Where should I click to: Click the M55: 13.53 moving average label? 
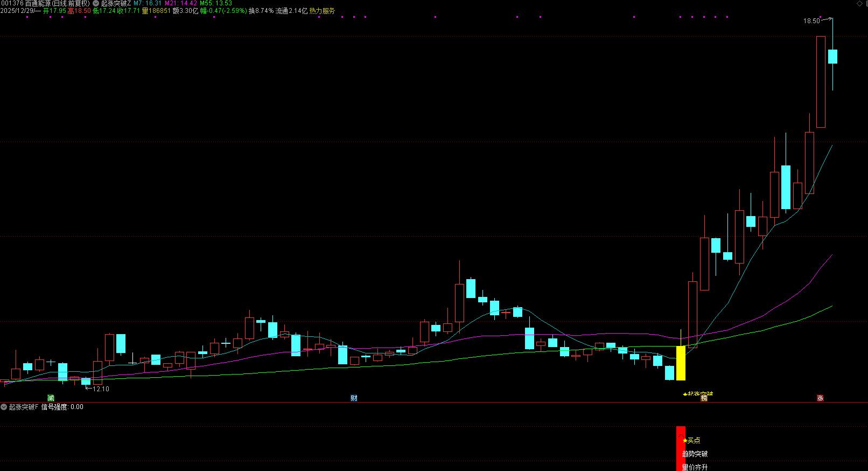(216, 3)
